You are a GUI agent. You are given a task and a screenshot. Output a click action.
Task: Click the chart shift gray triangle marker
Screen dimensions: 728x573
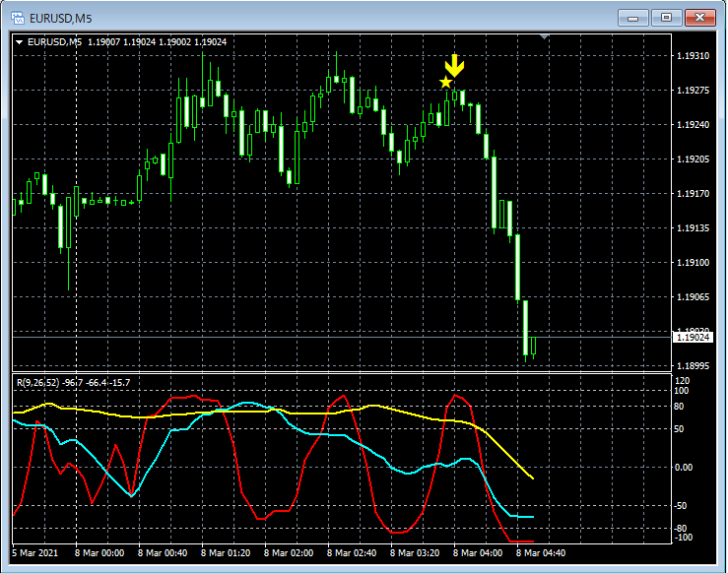(544, 36)
